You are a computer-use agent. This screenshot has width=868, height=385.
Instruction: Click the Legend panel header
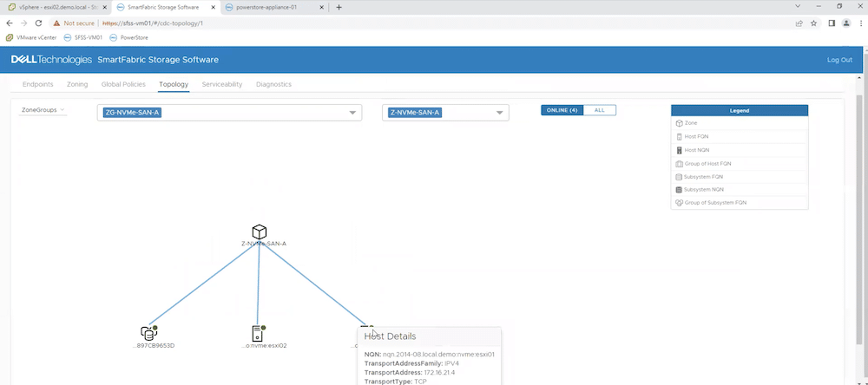pyautogui.click(x=739, y=111)
